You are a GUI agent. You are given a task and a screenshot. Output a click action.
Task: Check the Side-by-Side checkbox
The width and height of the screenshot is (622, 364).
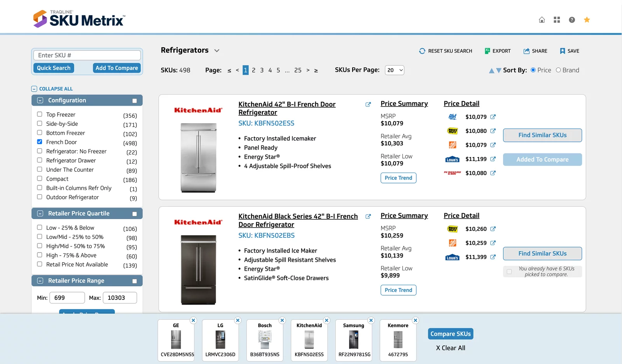pos(40,124)
